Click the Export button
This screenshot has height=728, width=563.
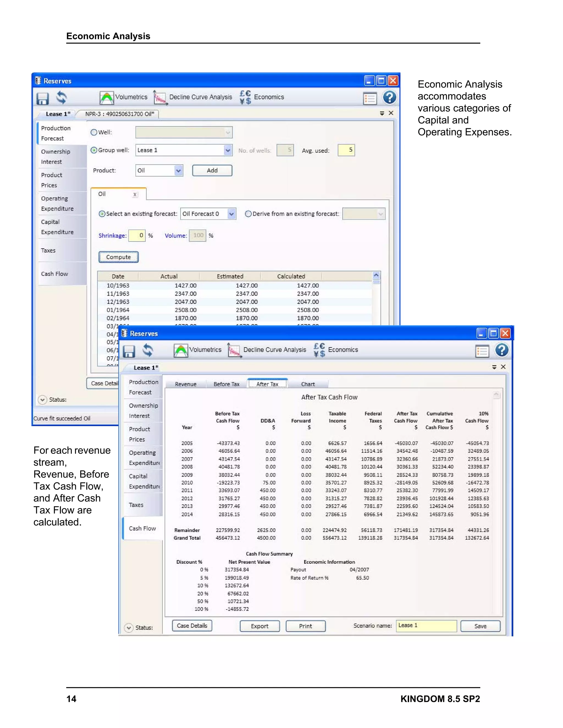coord(260,626)
